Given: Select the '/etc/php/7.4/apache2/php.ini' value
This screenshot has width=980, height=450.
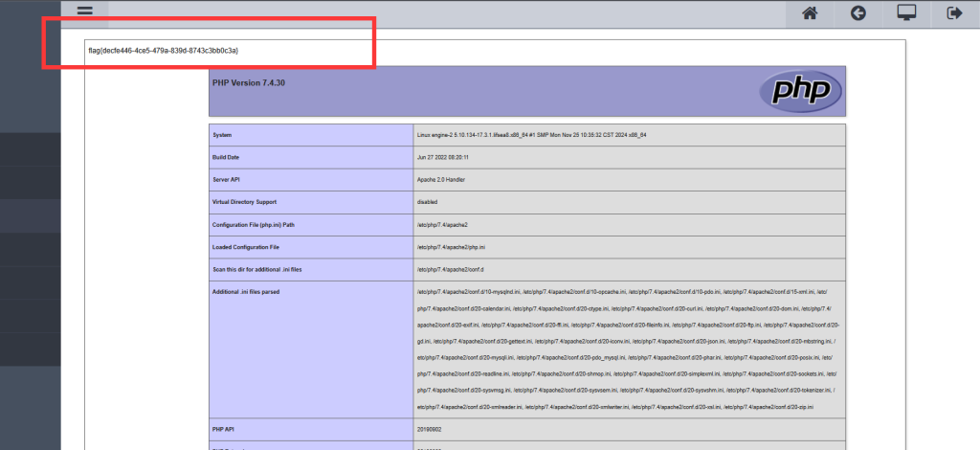Looking at the screenshot, I should pos(451,247).
